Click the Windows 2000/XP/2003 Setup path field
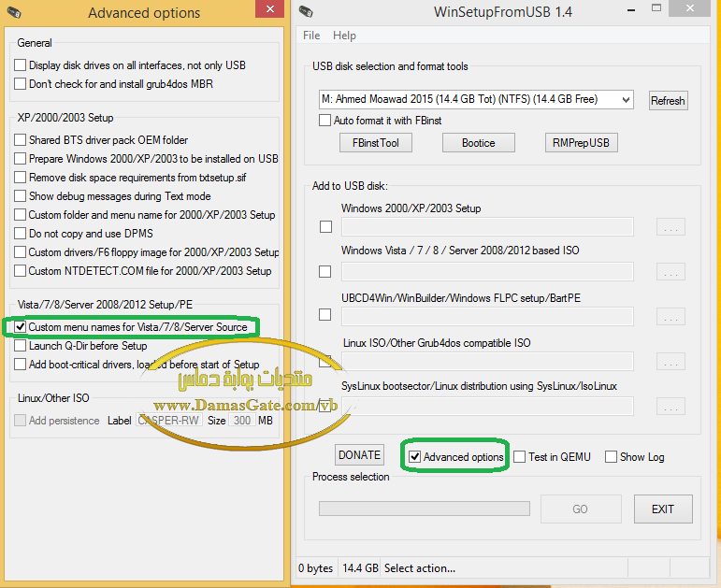721x588 pixels. [487, 226]
